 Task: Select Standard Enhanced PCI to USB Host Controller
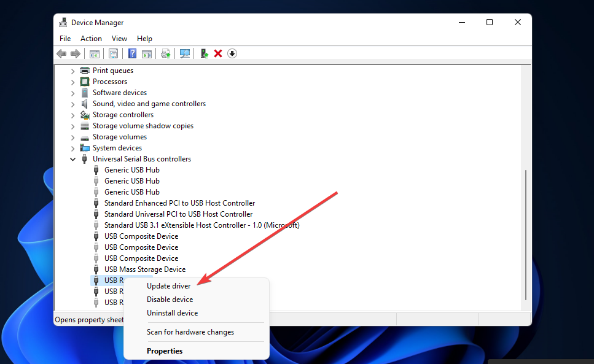tap(179, 203)
